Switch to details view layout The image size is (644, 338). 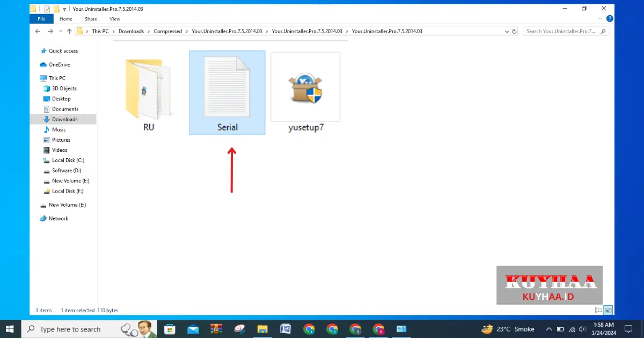click(x=598, y=310)
